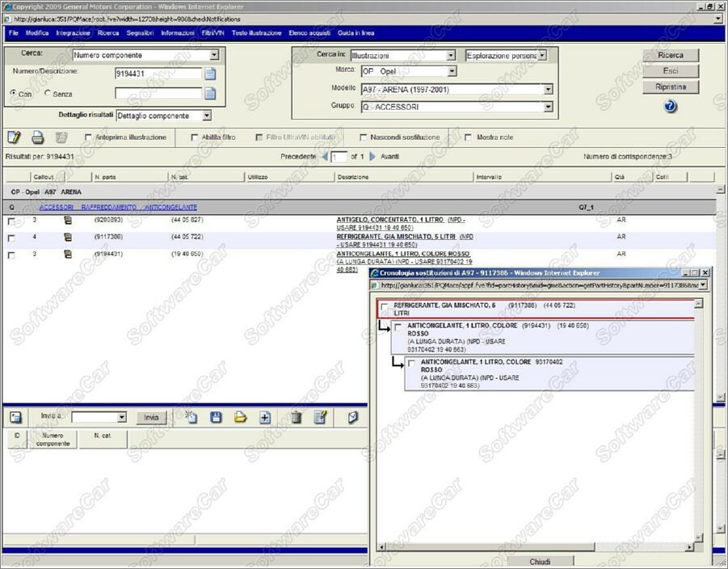Viewport: 728px width, 569px height.
Task: Open document icon beside part 9117386
Action: pos(68,237)
